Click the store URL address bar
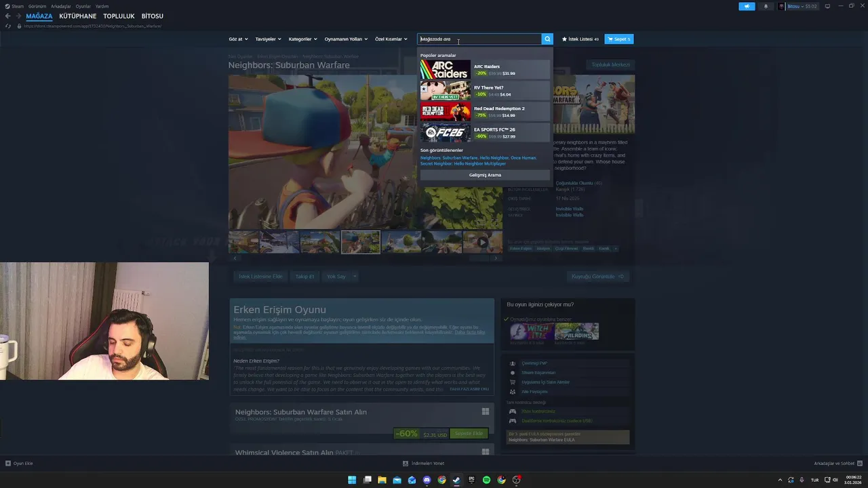 pyautogui.click(x=92, y=26)
